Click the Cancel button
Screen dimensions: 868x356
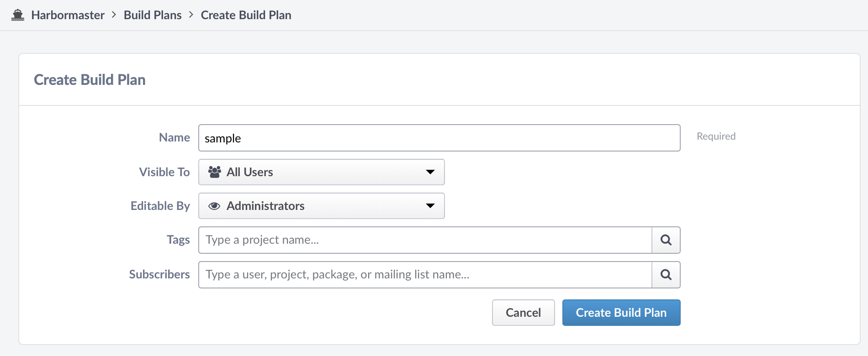pos(523,312)
